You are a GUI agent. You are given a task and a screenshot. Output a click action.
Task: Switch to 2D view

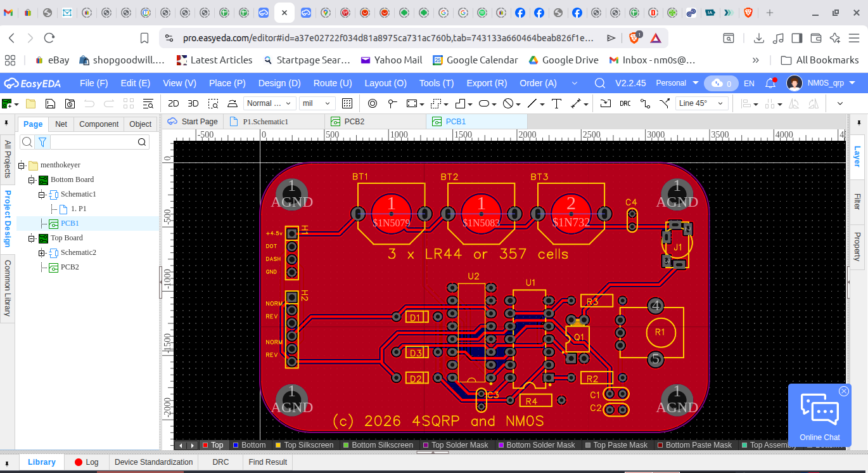(173, 103)
